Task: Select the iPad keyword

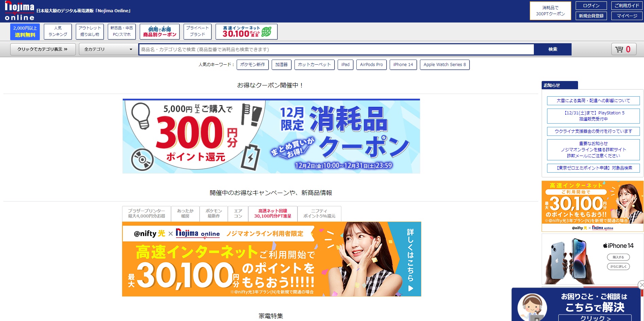Action: [345, 65]
